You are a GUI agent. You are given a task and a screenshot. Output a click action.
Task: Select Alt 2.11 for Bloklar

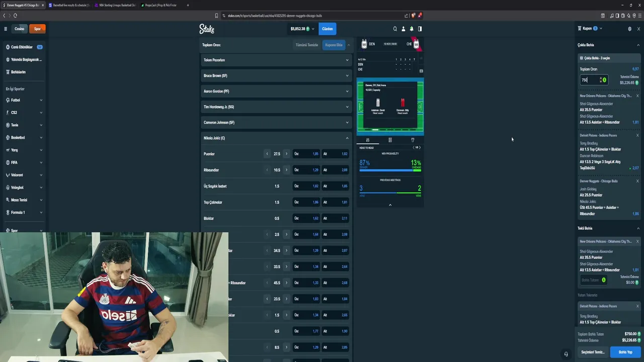click(336, 218)
